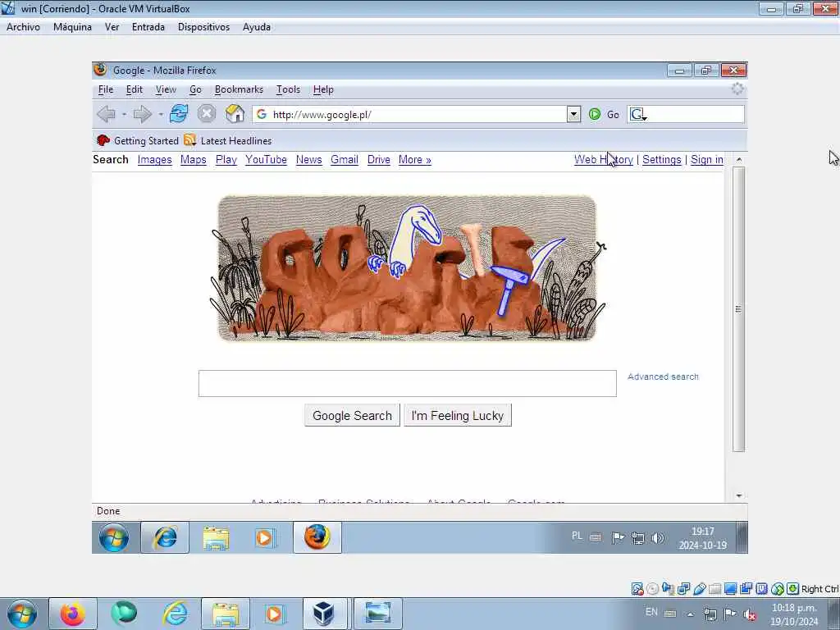Click page scrollbar down arrow

[739, 496]
